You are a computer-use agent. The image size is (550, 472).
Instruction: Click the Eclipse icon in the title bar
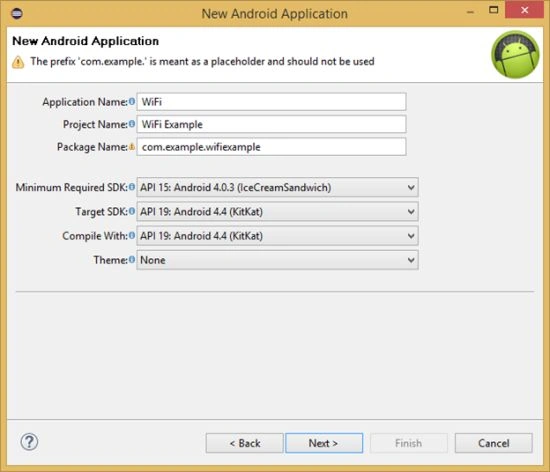(17, 14)
